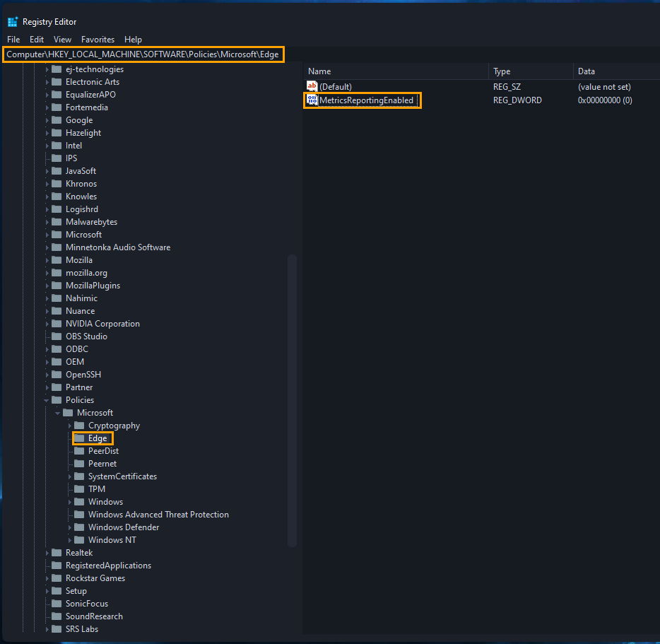This screenshot has width=660, height=644.
Task: Open the Favorites menu
Action: [98, 40]
